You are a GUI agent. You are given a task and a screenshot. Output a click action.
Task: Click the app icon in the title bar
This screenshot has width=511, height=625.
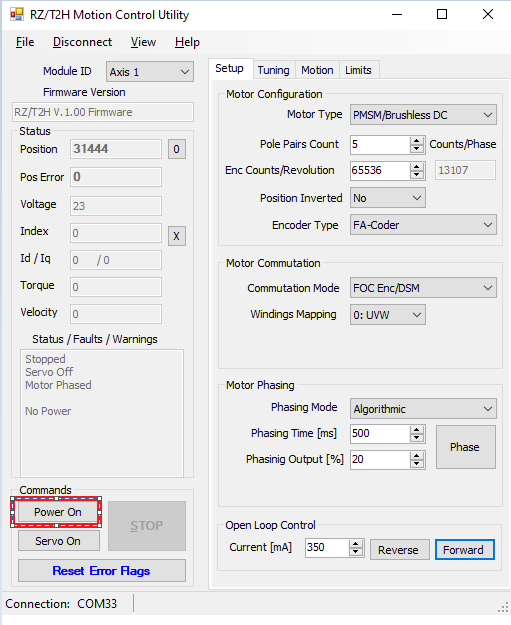(17, 15)
